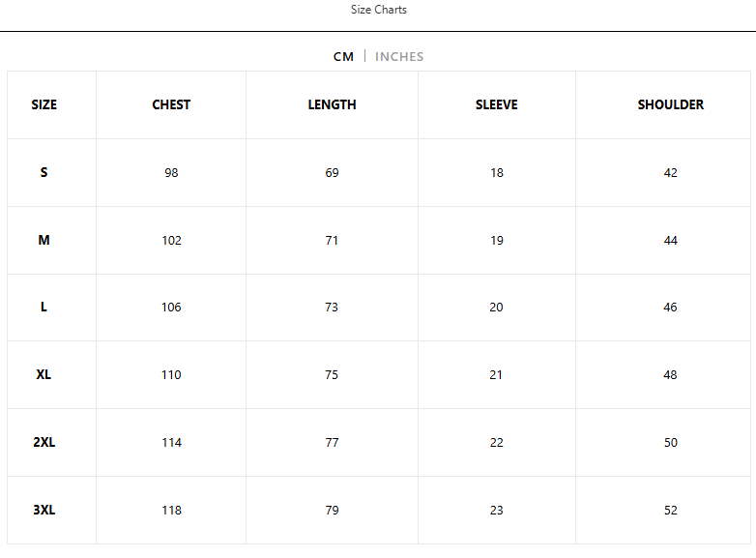Click the LENGTH column header
This screenshot has height=558, width=756.
tap(332, 104)
